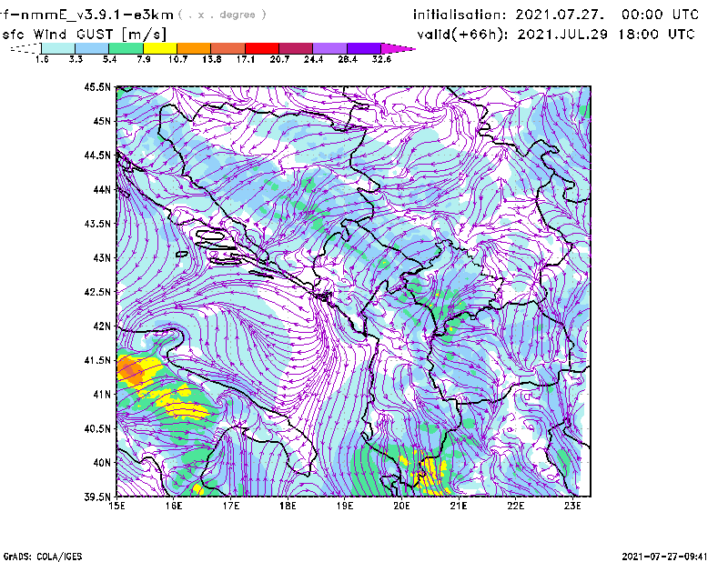Click the 45N latitude label
728x562 pixels.
pyautogui.click(x=102, y=121)
